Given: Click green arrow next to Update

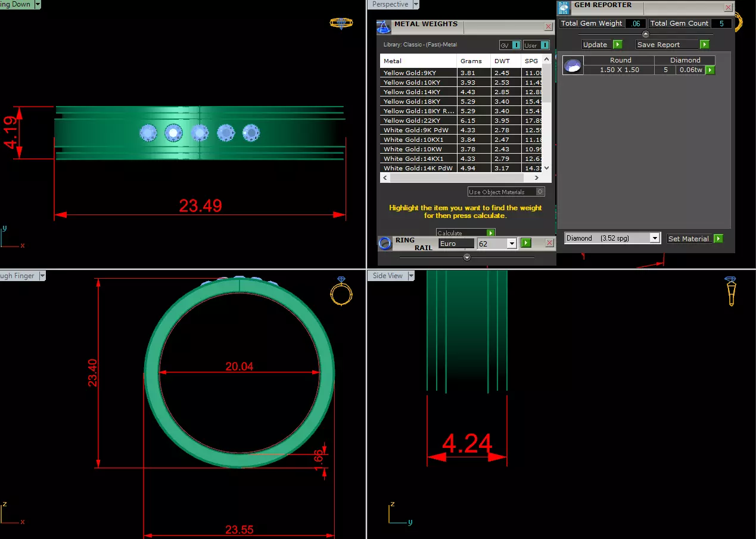Looking at the screenshot, I should pyautogui.click(x=617, y=45).
